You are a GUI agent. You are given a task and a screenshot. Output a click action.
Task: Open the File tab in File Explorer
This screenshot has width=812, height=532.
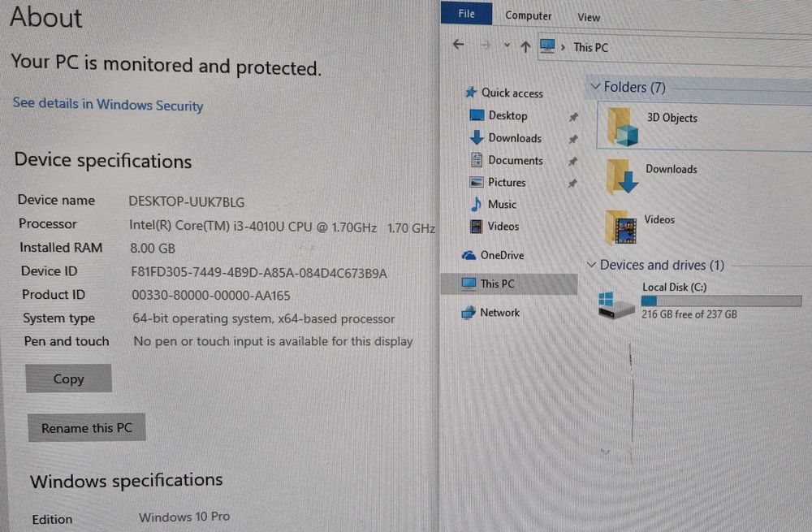[x=466, y=14]
